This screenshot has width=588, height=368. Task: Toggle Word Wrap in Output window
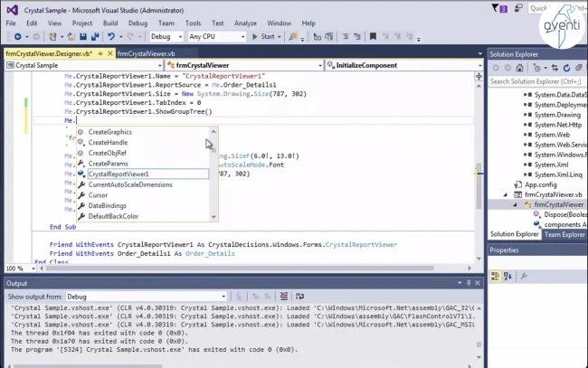click(299, 297)
